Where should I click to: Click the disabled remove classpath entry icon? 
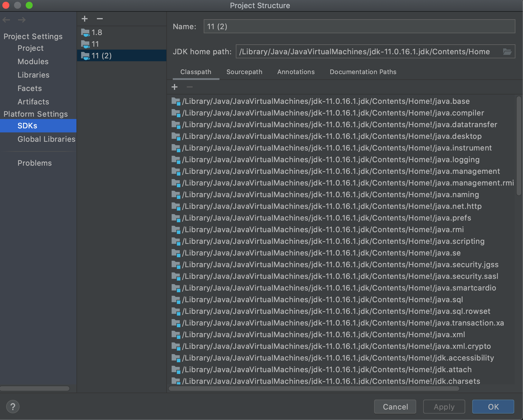(x=190, y=87)
